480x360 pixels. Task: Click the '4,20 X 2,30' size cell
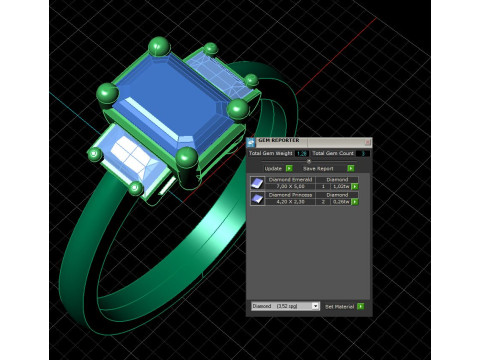pos(290,202)
